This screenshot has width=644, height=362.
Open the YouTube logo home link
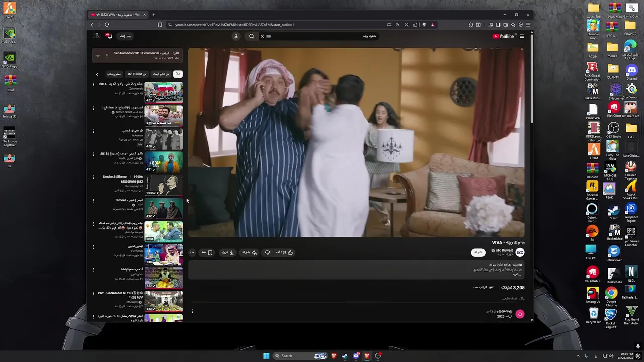[x=503, y=36]
